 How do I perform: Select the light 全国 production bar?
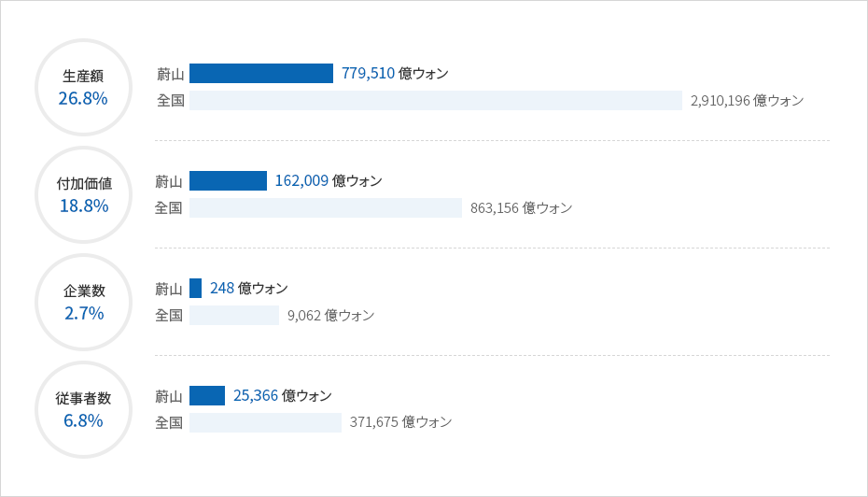[436, 100]
